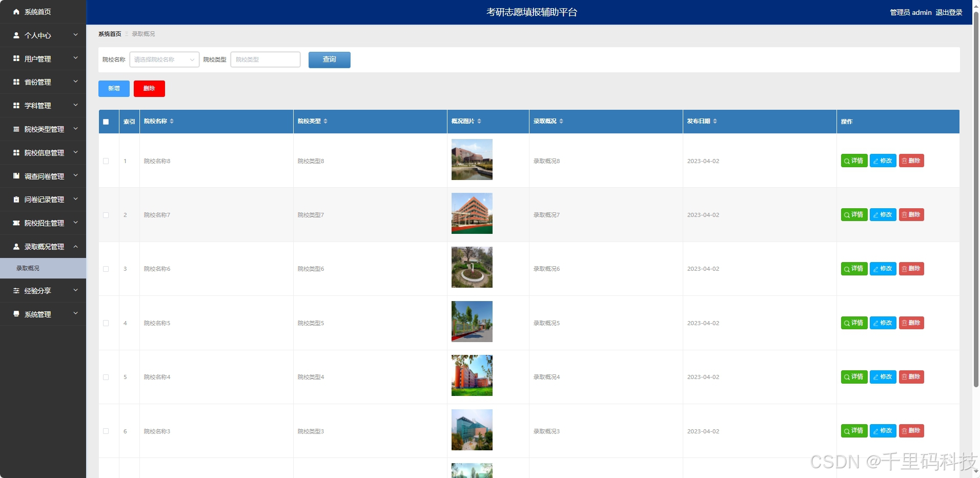Viewport: 980px width, 478px height.
Task: Click the clipboard icon beside 问卷记录管理
Action: pos(16,200)
